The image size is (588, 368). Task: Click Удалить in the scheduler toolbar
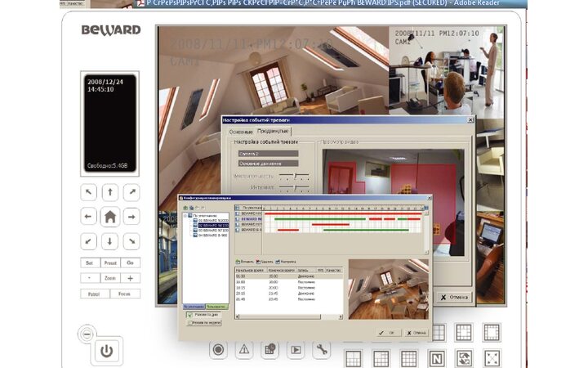(x=265, y=262)
